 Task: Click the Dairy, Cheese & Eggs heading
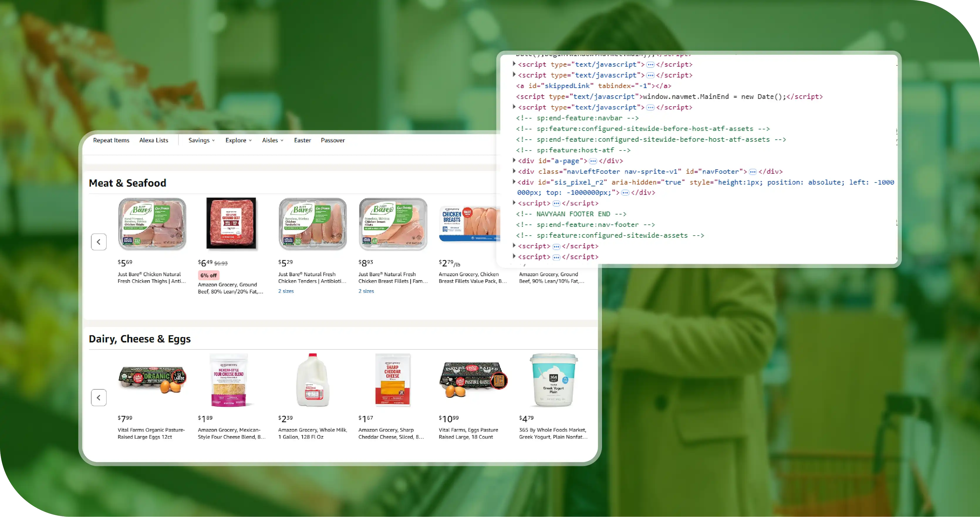[140, 339]
